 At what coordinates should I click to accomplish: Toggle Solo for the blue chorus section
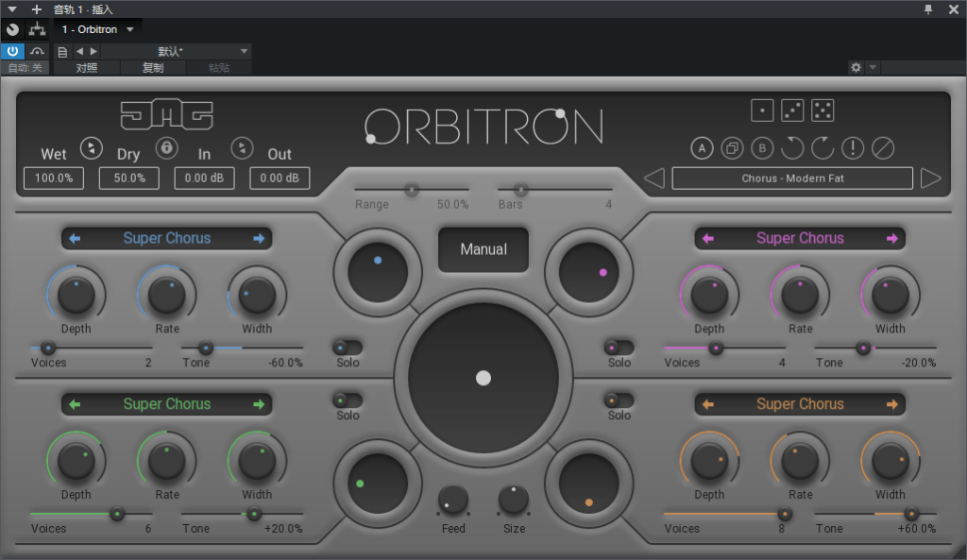pyautogui.click(x=348, y=348)
